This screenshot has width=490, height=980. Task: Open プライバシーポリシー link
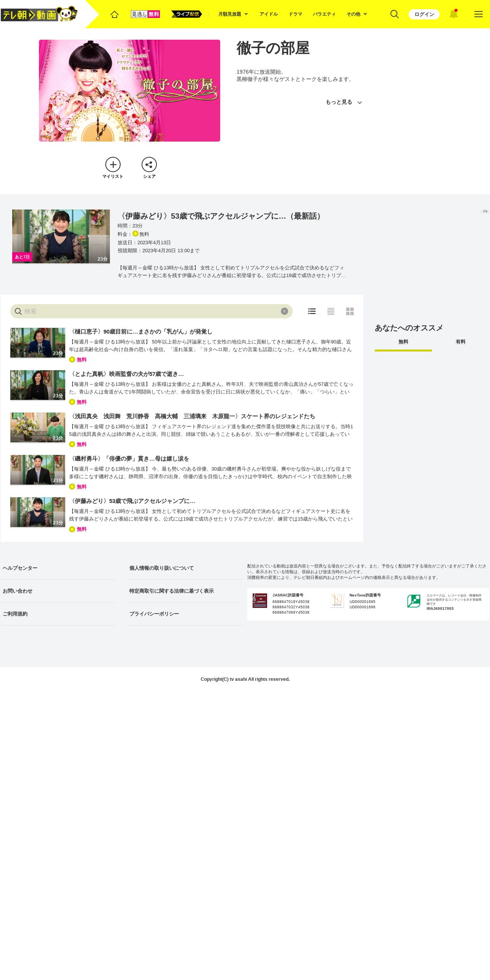point(154,614)
